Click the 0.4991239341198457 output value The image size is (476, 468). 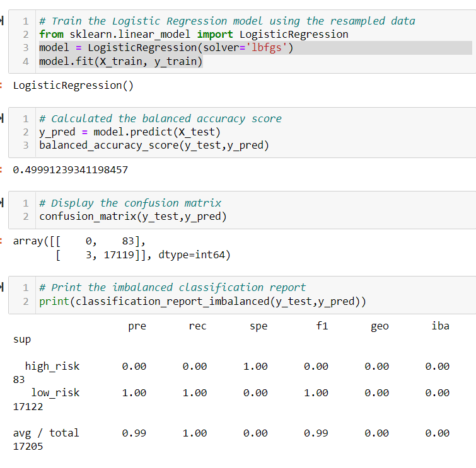tap(71, 170)
